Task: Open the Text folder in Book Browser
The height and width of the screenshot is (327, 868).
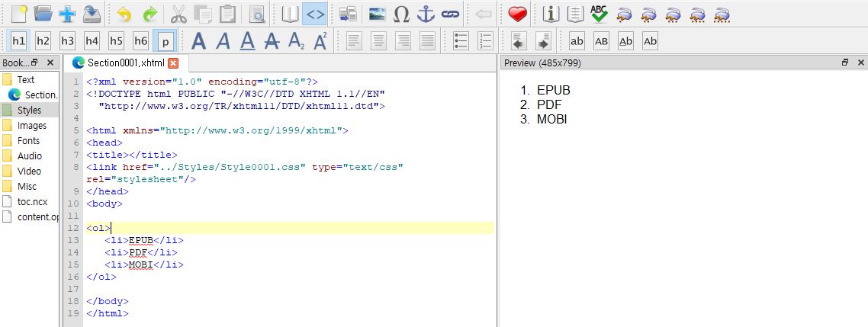Action: (25, 80)
